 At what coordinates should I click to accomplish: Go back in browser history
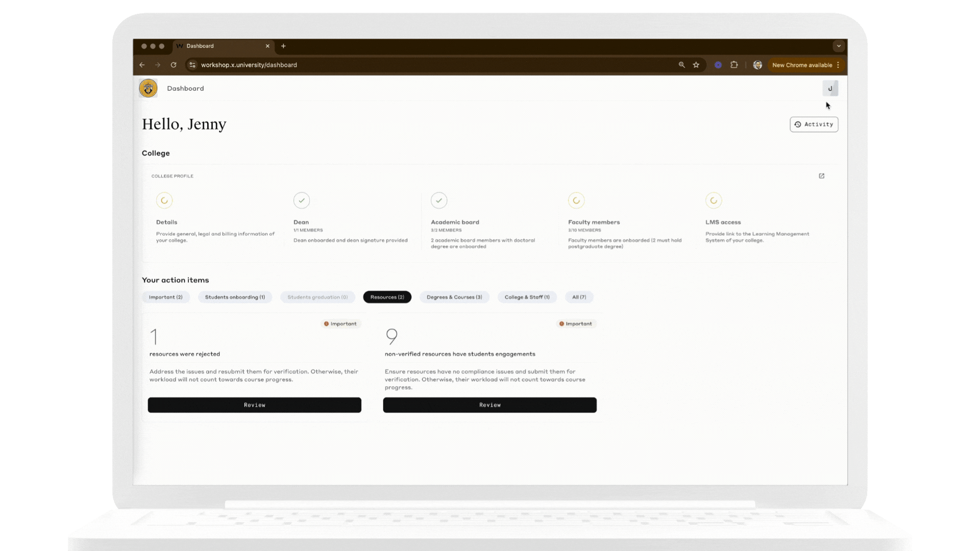142,65
